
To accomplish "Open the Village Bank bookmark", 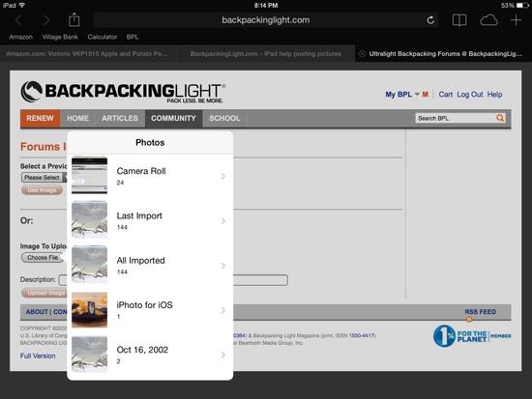I will [x=60, y=37].
